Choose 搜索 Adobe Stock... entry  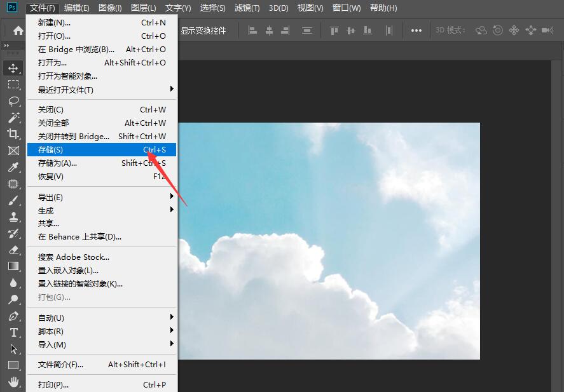coord(102,257)
